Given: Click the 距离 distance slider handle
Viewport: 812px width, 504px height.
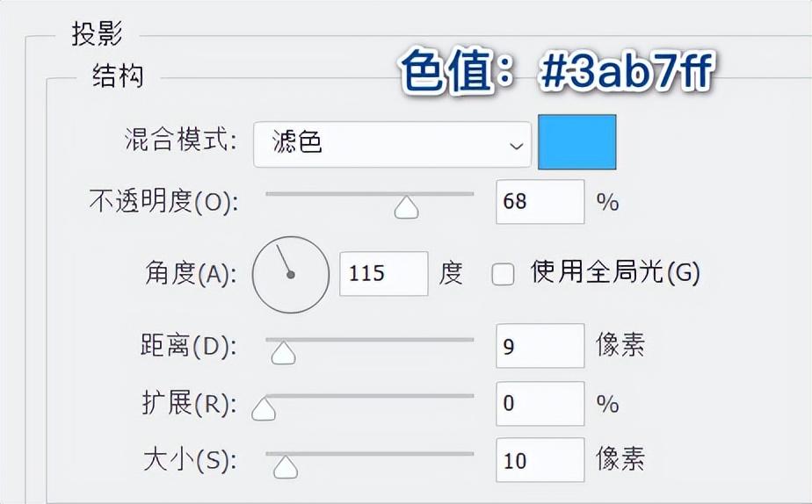Looking at the screenshot, I should click(282, 352).
